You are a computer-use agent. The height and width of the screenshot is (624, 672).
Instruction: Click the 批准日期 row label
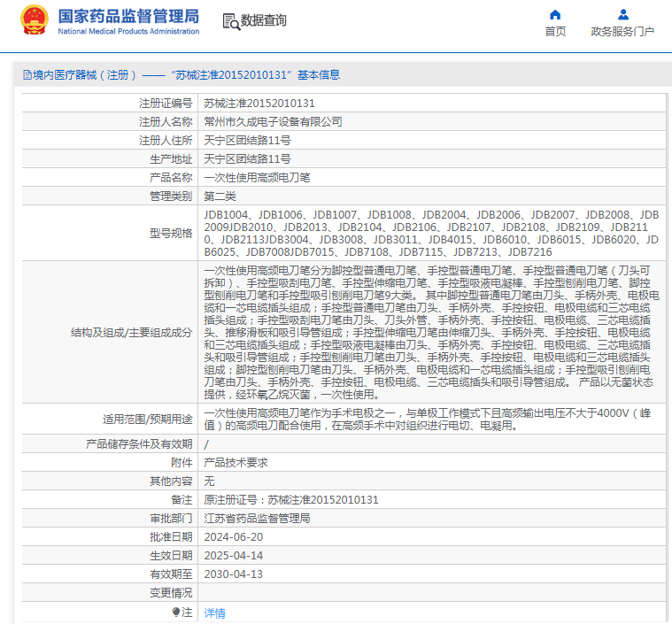pos(171,537)
